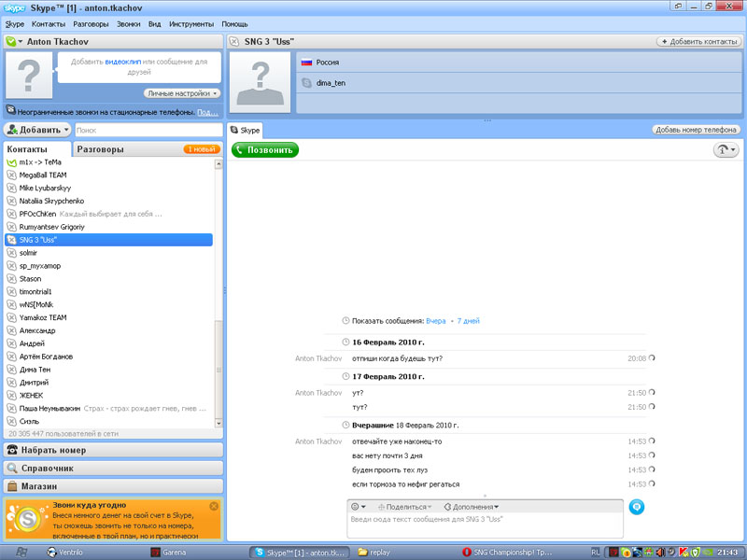The image size is (747, 560).
Task: Click the dima_ten participant icon
Action: [307, 83]
